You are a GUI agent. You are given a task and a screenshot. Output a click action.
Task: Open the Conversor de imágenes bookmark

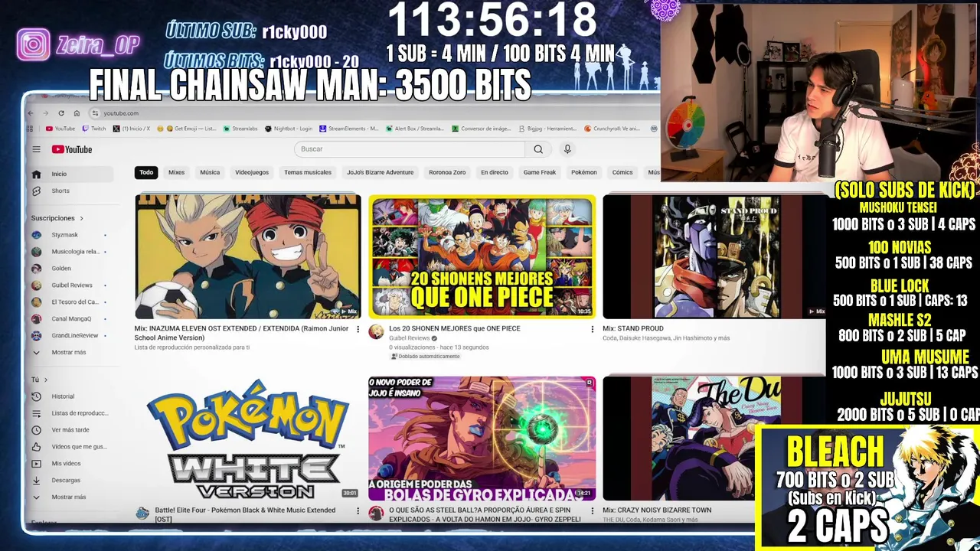[x=482, y=129]
